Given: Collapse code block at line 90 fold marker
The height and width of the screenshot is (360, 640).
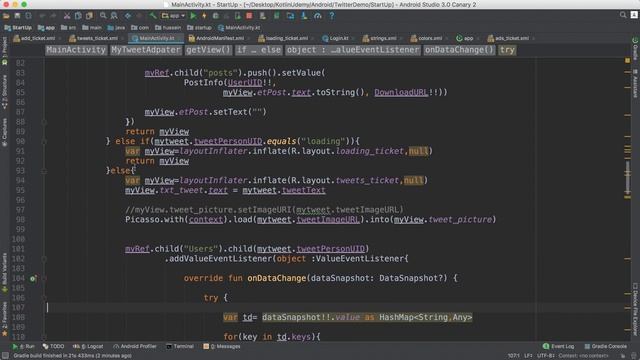Looking at the screenshot, I should point(44,141).
